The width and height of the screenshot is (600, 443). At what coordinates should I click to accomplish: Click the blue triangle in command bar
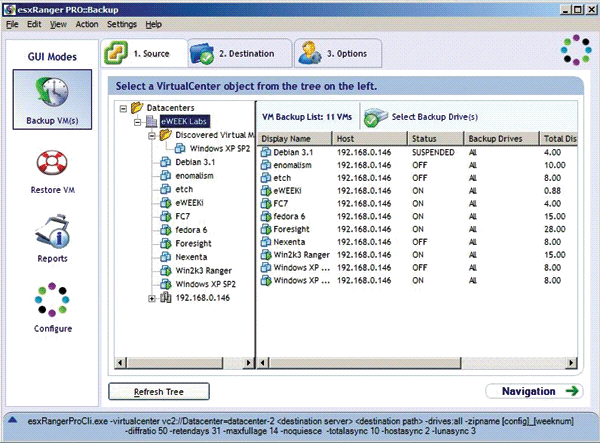pyautogui.click(x=13, y=420)
